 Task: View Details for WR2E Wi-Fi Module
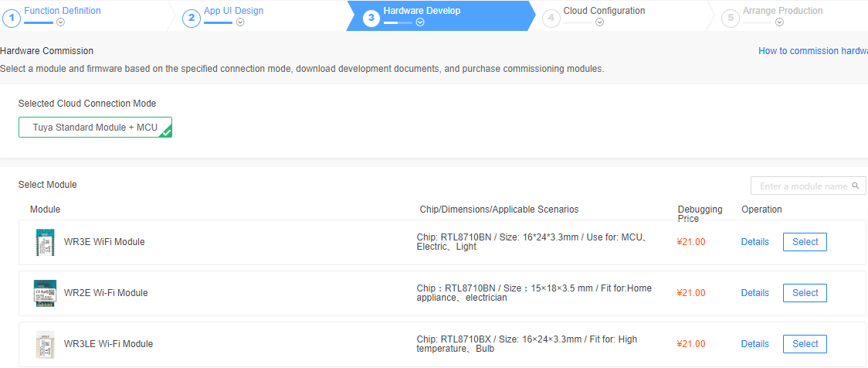pos(754,293)
